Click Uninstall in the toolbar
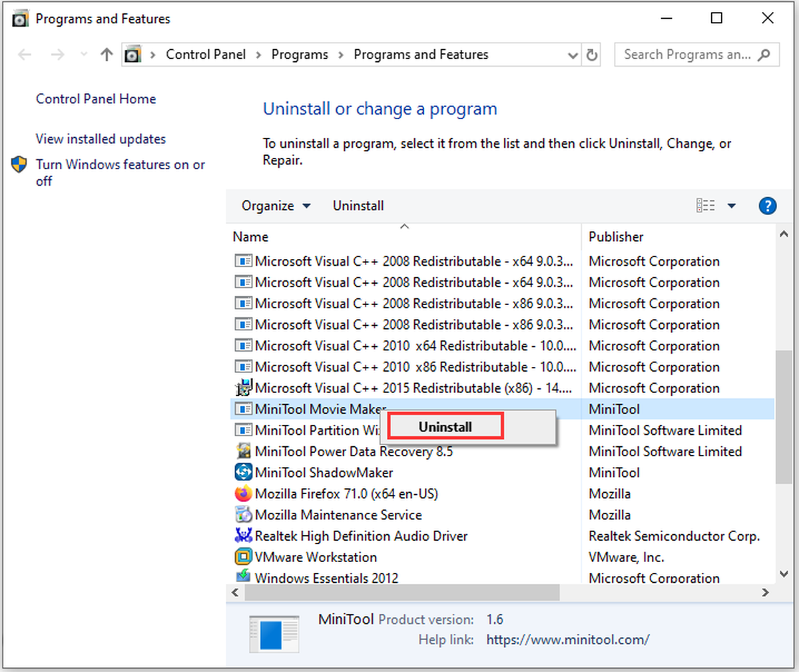 point(358,206)
